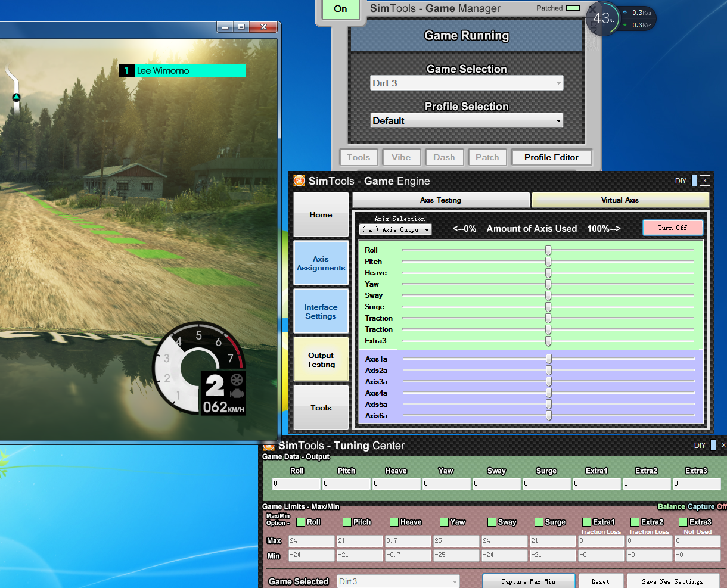The image size is (727, 588).
Task: Click the Turn Off button in Game Engine
Action: (673, 228)
